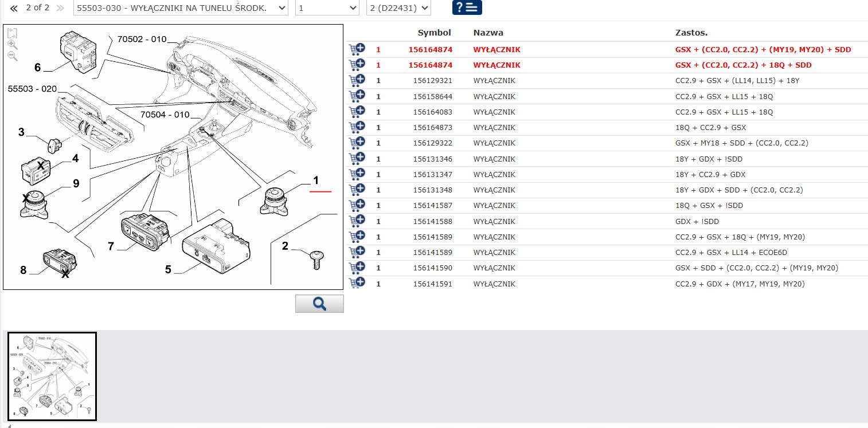
Task: Select callout number 8 in the diagram
Action: point(23,270)
